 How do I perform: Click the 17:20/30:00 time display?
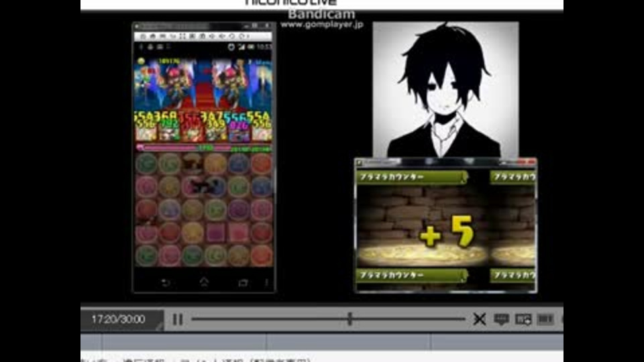(x=118, y=319)
